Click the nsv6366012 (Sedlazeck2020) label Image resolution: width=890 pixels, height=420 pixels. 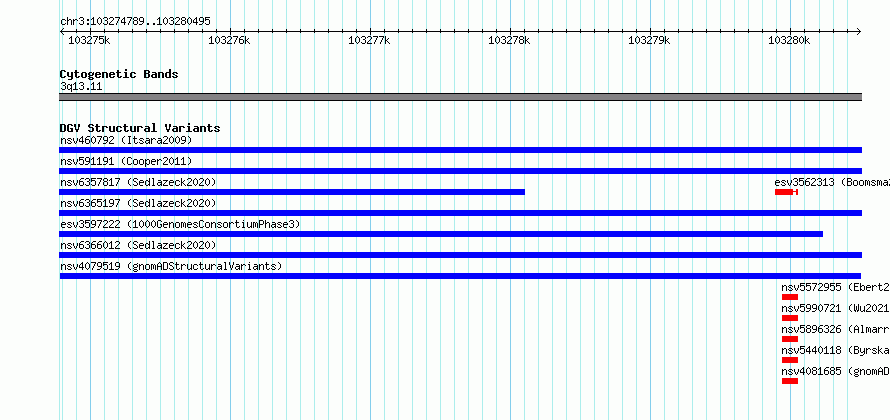point(138,245)
